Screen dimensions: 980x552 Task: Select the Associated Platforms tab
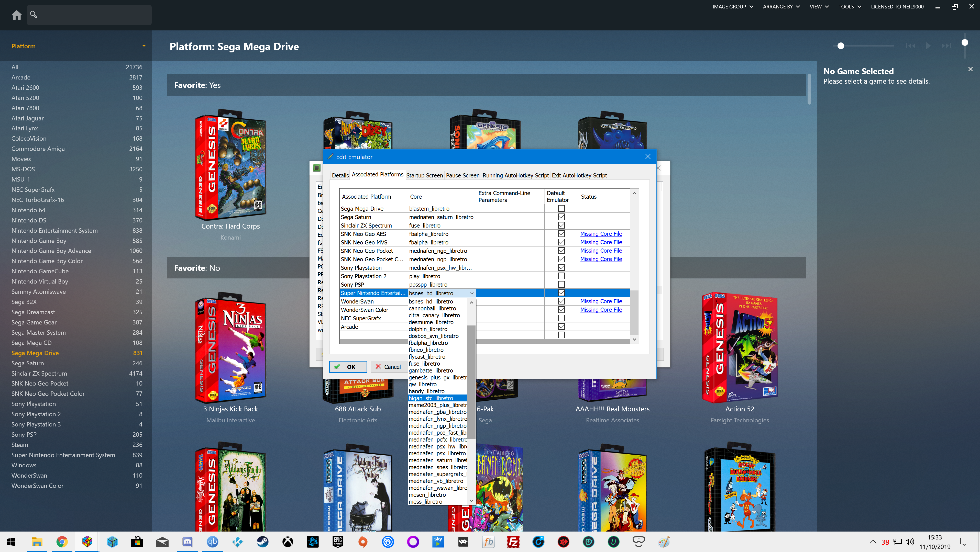(377, 174)
